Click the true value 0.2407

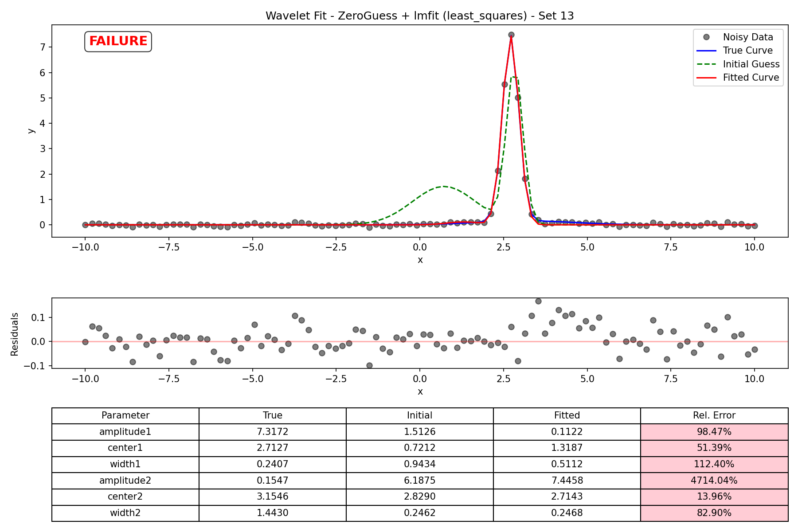click(x=273, y=464)
